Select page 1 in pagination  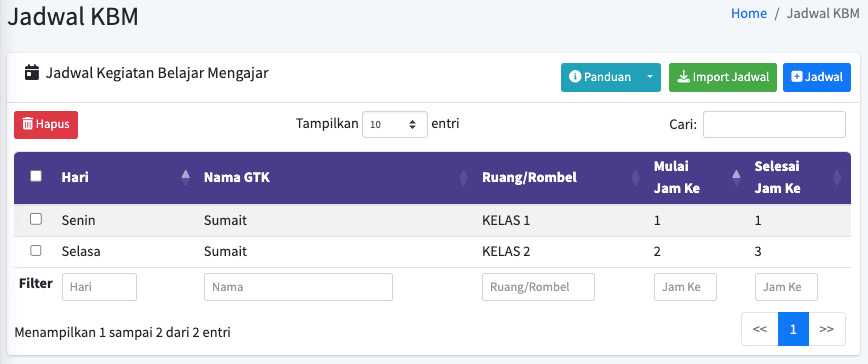point(793,329)
